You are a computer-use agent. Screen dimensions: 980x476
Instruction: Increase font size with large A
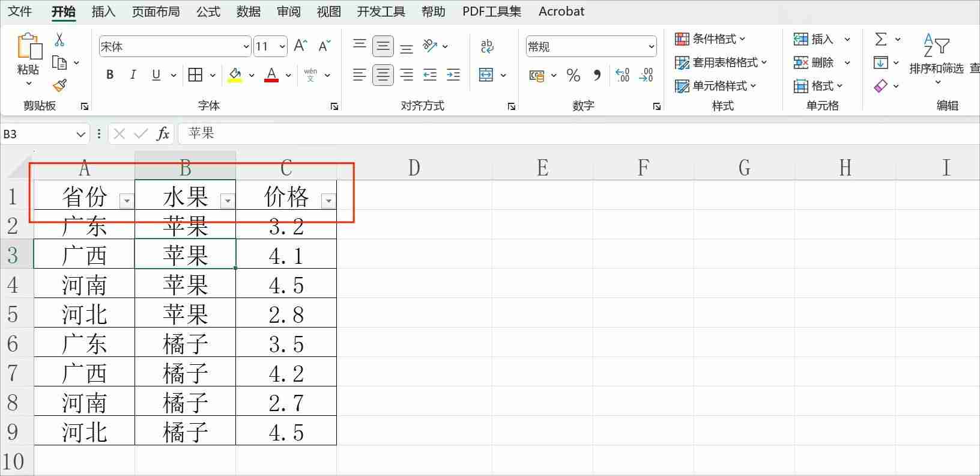(x=301, y=46)
